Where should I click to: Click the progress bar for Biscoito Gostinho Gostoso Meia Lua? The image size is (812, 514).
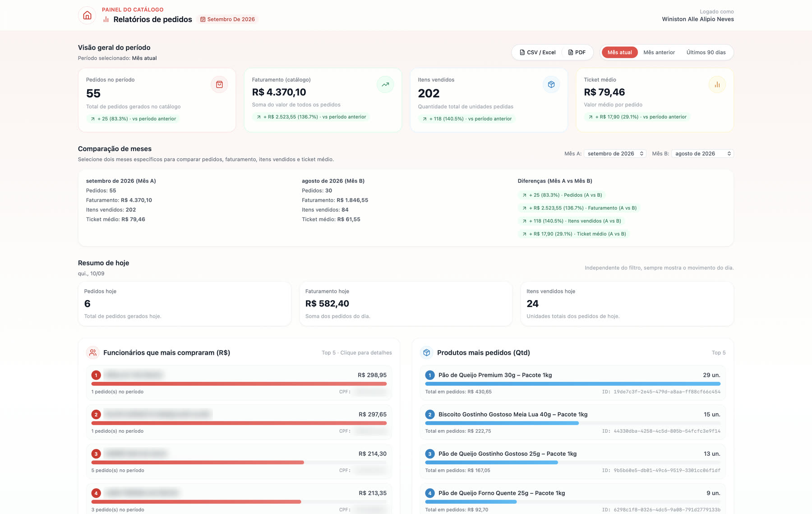coord(573,423)
